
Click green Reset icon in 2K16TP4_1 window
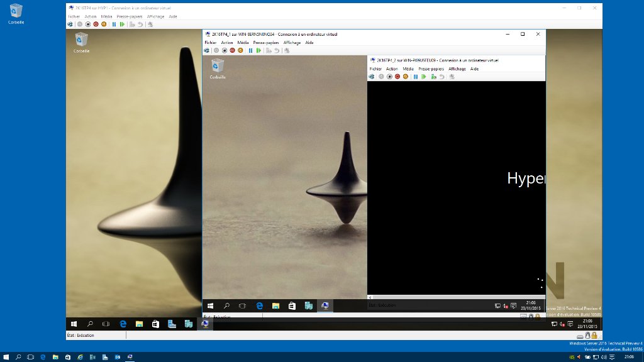point(258,50)
